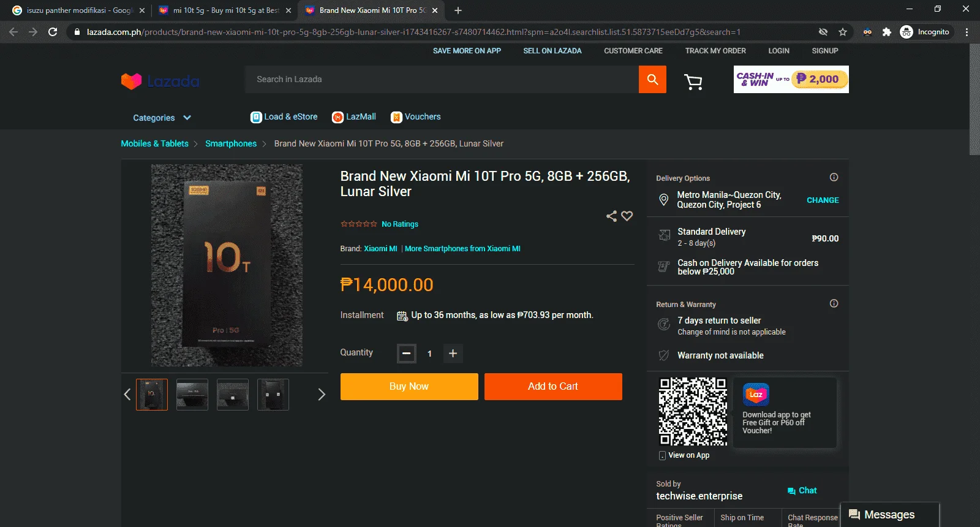
Task: Click the View on App link
Action: click(x=688, y=455)
